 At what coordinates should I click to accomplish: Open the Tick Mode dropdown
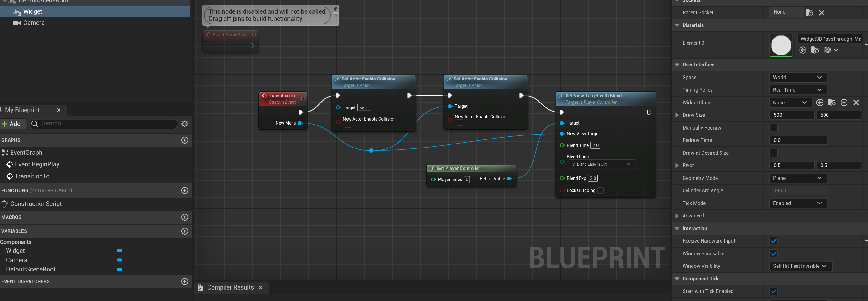798,203
